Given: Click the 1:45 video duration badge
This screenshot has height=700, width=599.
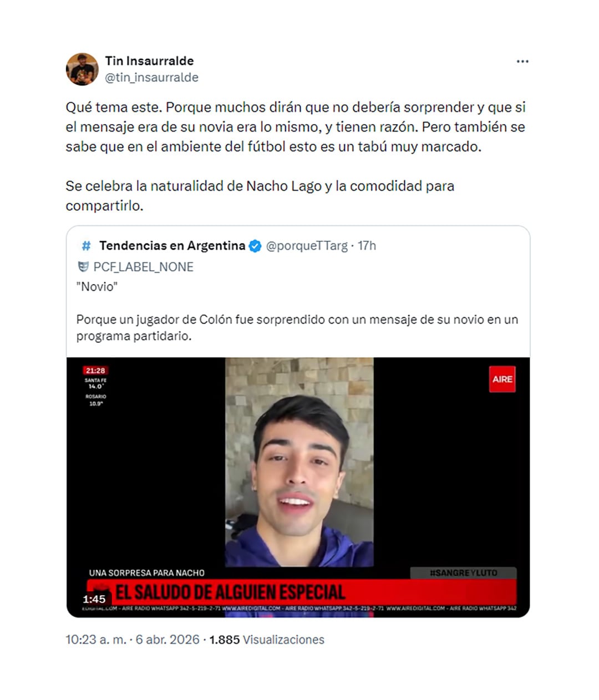Looking at the screenshot, I should click(x=94, y=599).
